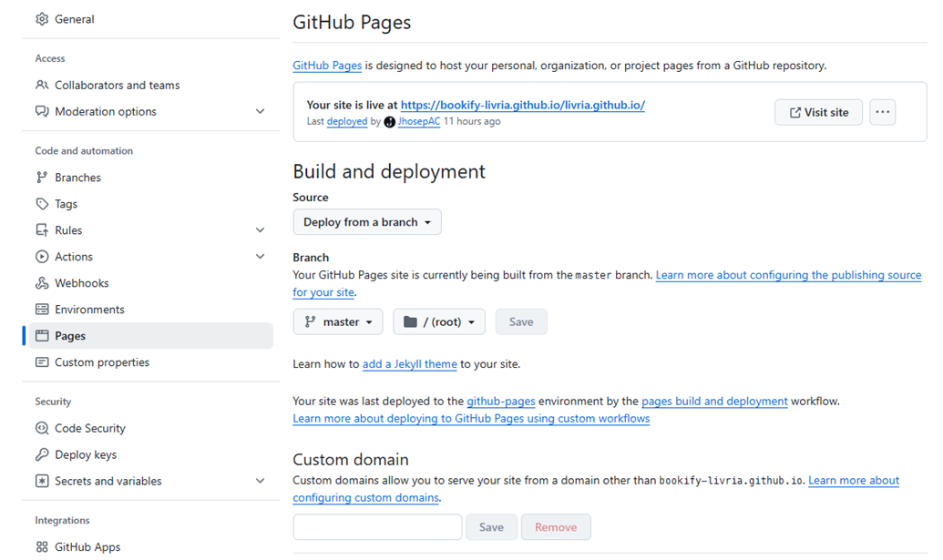Click the Remove custom domain button

point(556,527)
